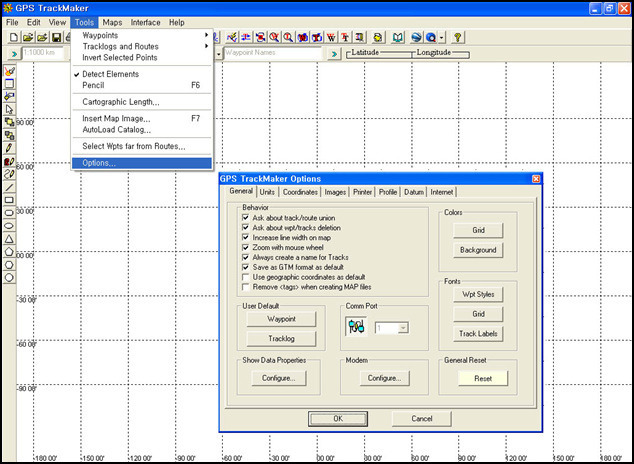The width and height of the screenshot is (634, 464).
Task: Select the single pencil tool in left toolbar
Action: coord(9,148)
